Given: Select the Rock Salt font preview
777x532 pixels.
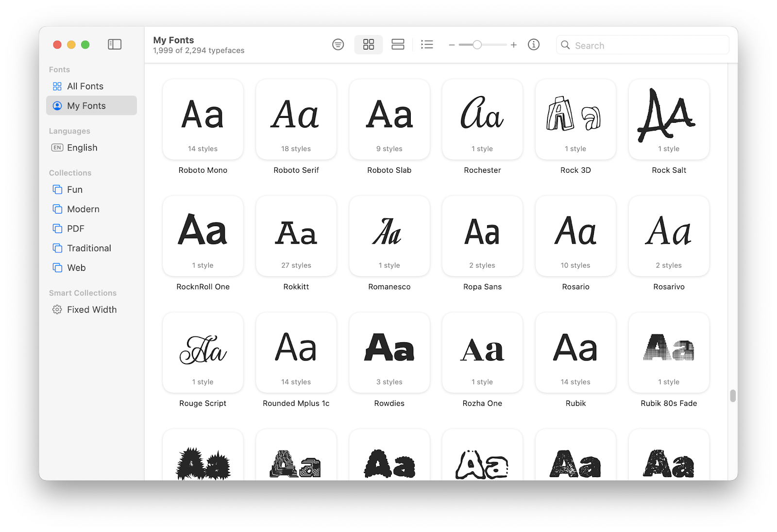Looking at the screenshot, I should 669,119.
